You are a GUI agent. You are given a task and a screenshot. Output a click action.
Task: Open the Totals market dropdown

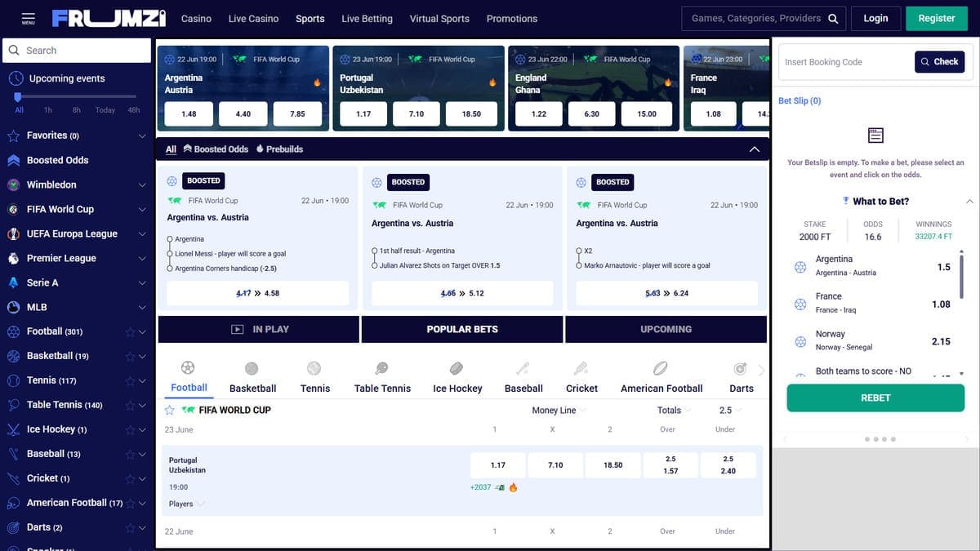click(x=675, y=410)
